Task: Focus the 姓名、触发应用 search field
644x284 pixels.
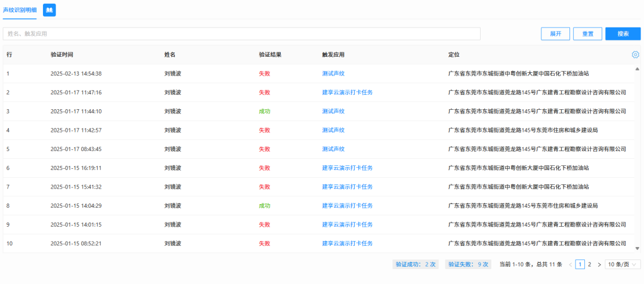Action: click(x=241, y=34)
